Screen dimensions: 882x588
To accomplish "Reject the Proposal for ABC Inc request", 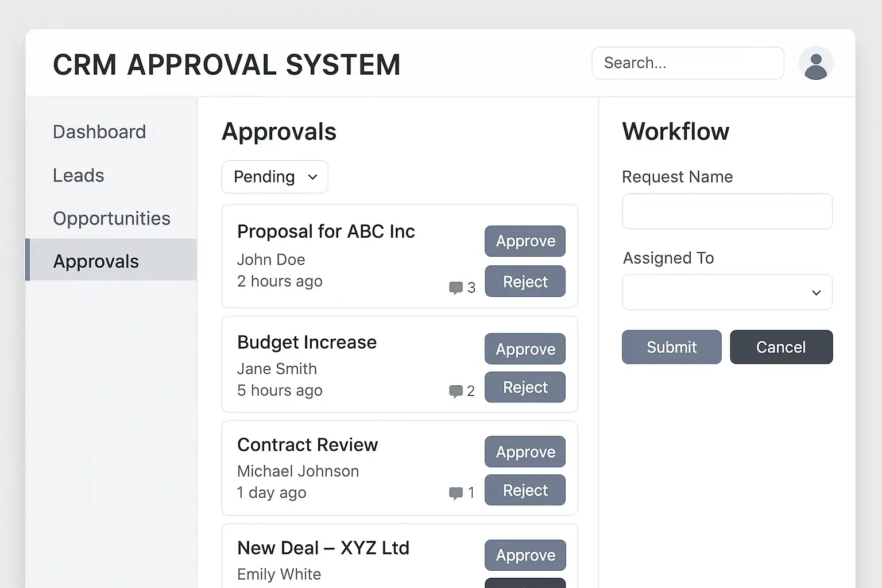I will (525, 281).
